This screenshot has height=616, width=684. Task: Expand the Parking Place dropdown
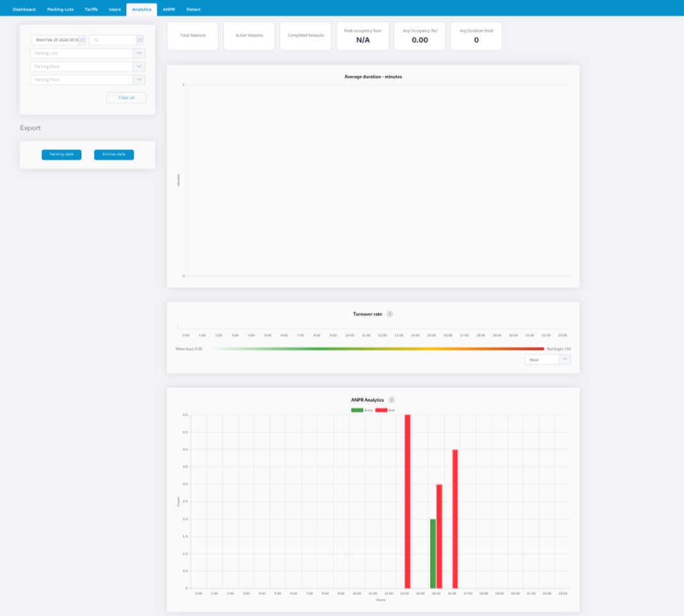click(x=139, y=80)
